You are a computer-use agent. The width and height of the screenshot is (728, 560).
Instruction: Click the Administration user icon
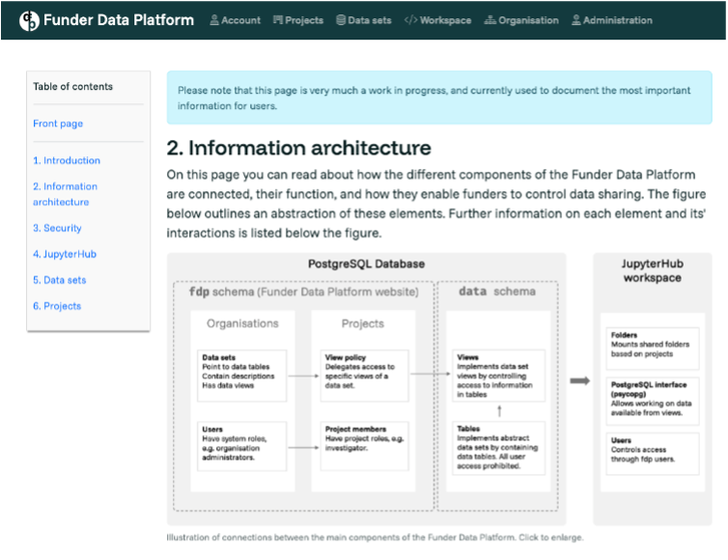coord(576,20)
